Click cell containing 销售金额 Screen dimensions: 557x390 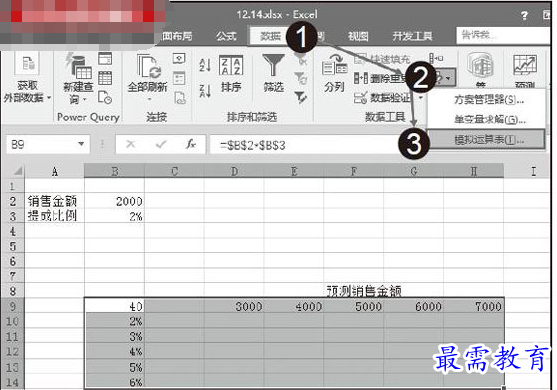54,201
